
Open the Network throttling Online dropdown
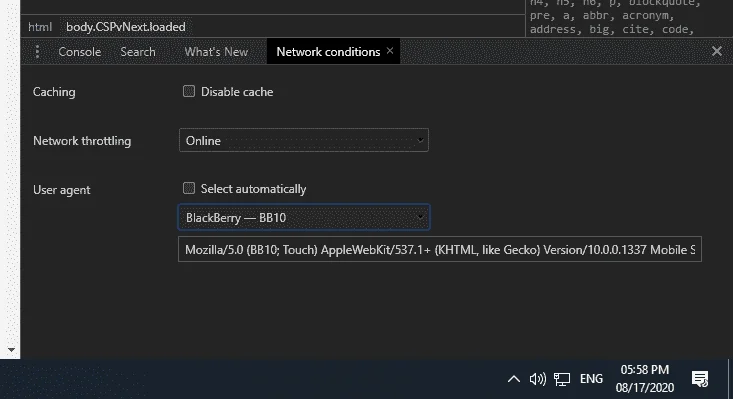304,140
